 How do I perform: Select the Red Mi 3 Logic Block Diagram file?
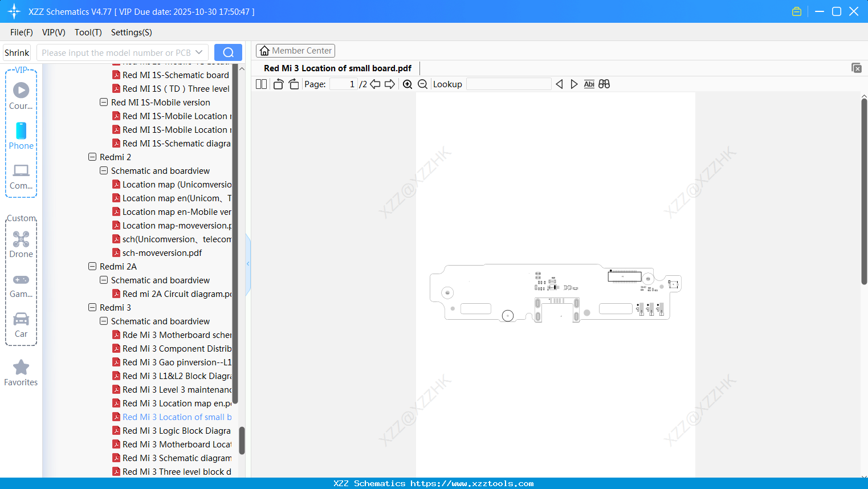[177, 430]
